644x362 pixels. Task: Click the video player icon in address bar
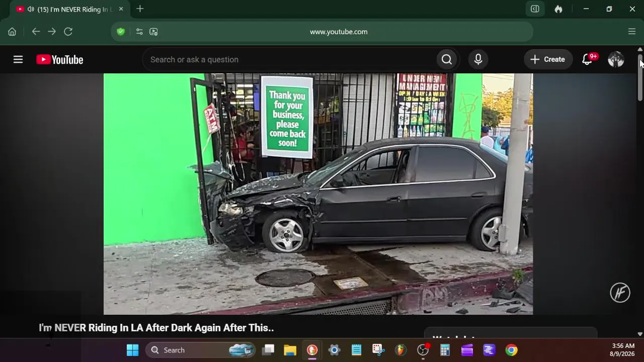click(154, 32)
